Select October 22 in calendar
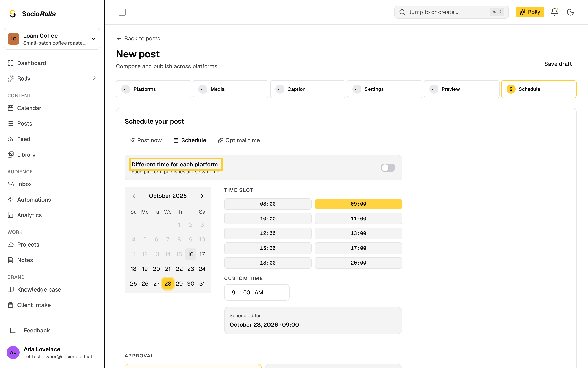Screen dimensions: 588x368 (179, 269)
